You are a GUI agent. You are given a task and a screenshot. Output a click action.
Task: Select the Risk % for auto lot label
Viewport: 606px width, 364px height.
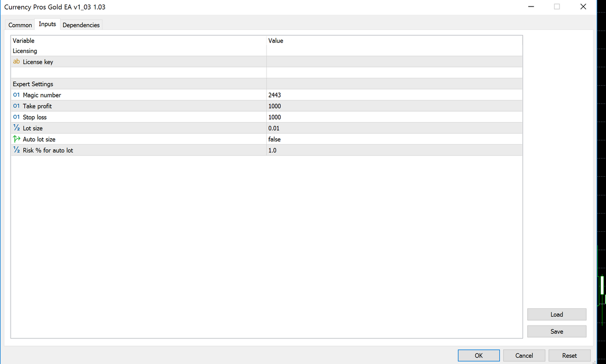[x=48, y=150]
